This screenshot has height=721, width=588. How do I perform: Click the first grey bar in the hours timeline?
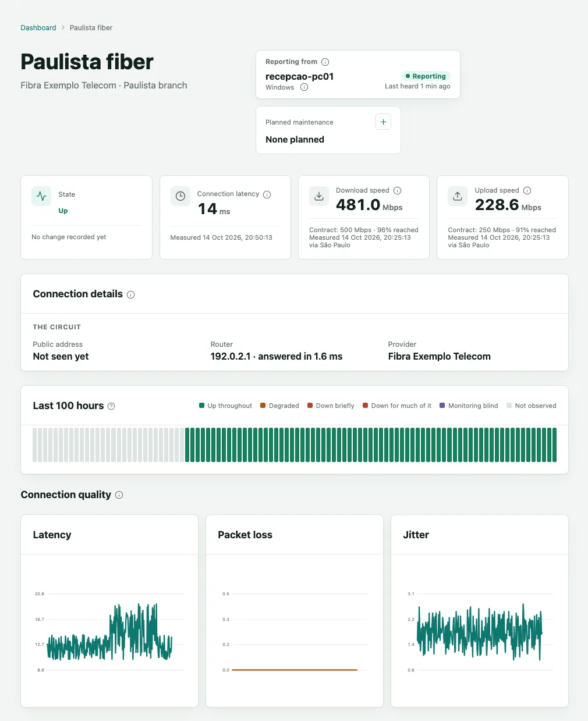(x=35, y=445)
